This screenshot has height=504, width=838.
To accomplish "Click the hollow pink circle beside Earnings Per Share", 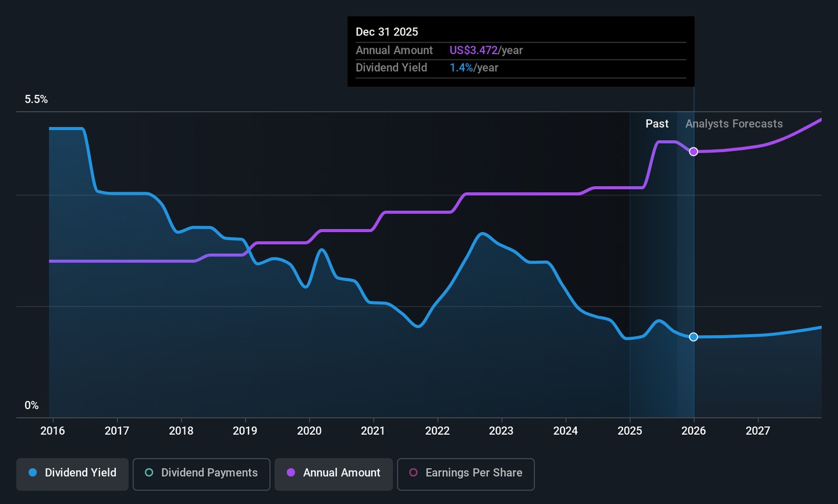I will pos(413,473).
